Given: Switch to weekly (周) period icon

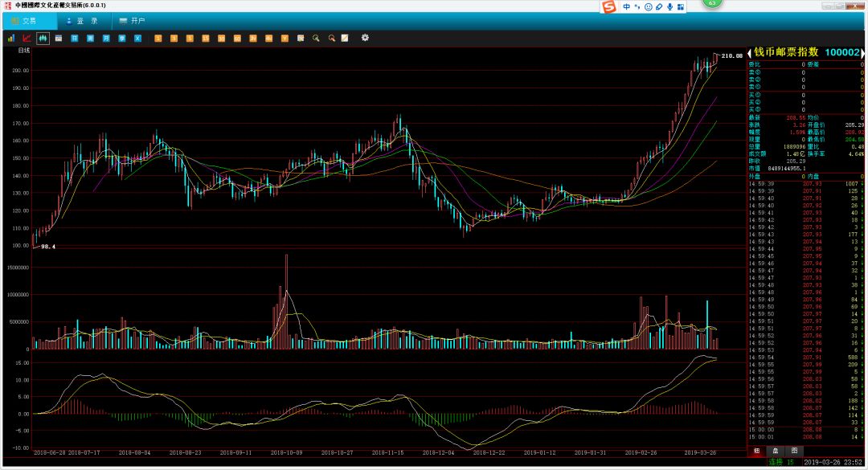Looking at the screenshot, I should point(90,39).
